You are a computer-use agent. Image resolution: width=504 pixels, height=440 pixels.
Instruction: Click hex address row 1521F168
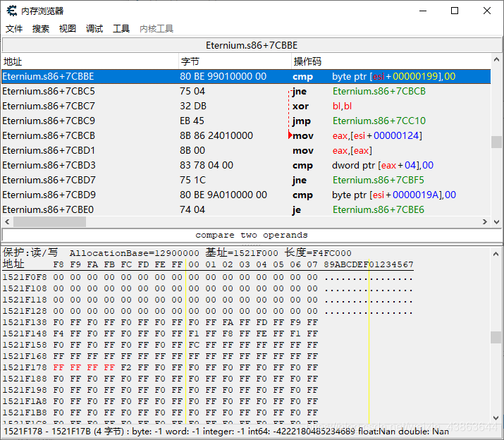[x=25, y=356]
